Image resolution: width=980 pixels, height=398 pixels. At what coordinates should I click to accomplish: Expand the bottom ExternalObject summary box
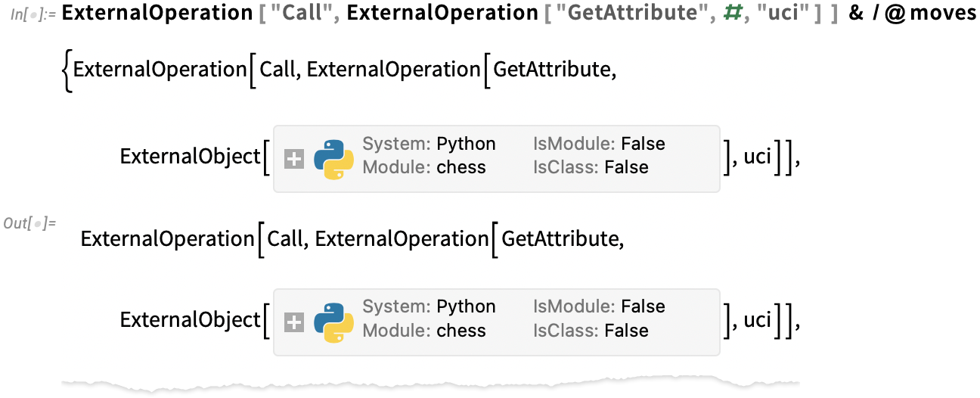point(294,323)
